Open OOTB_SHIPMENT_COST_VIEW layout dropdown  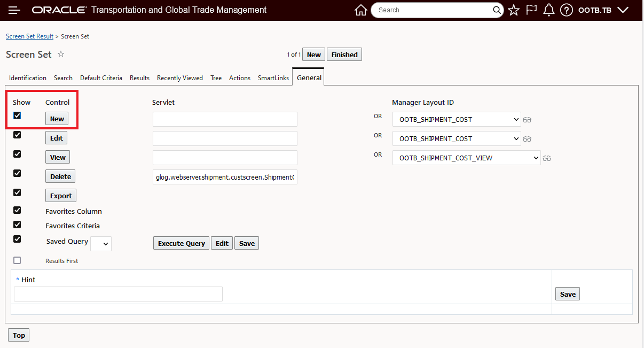pos(467,158)
